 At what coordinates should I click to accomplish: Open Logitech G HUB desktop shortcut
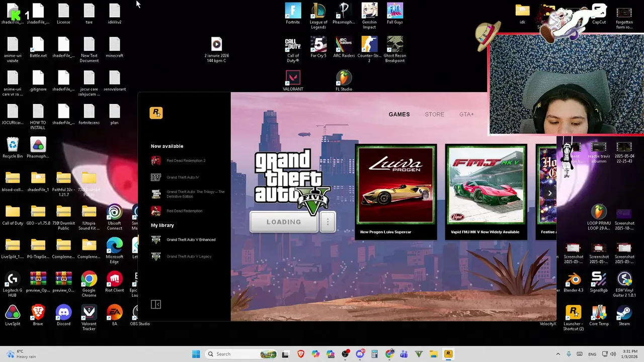click(13, 284)
